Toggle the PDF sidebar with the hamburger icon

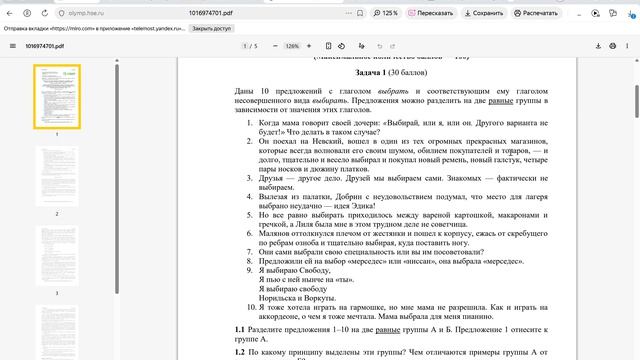13,46
